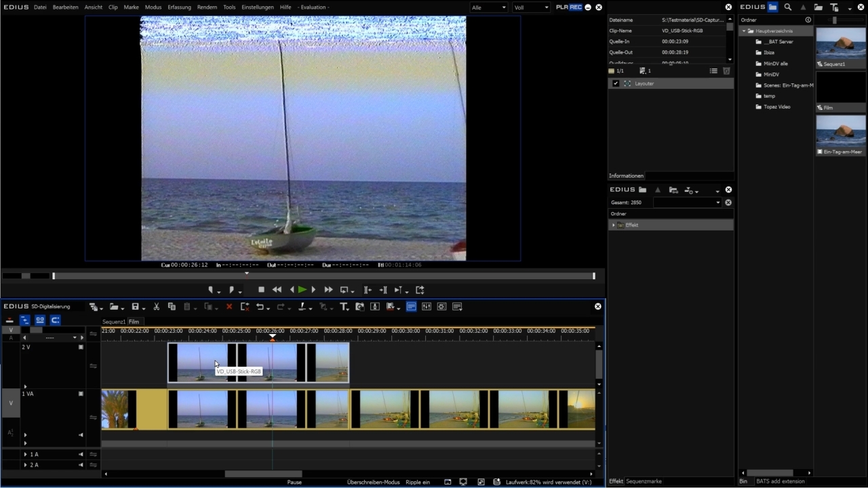Toggle the lock square on track 2 V
The width and height of the screenshot is (868, 488).
point(81,347)
